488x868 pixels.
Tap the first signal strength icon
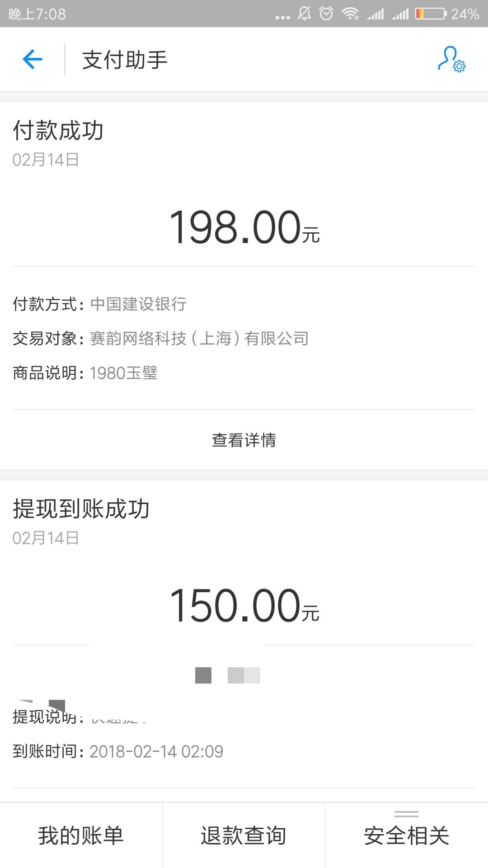click(375, 14)
